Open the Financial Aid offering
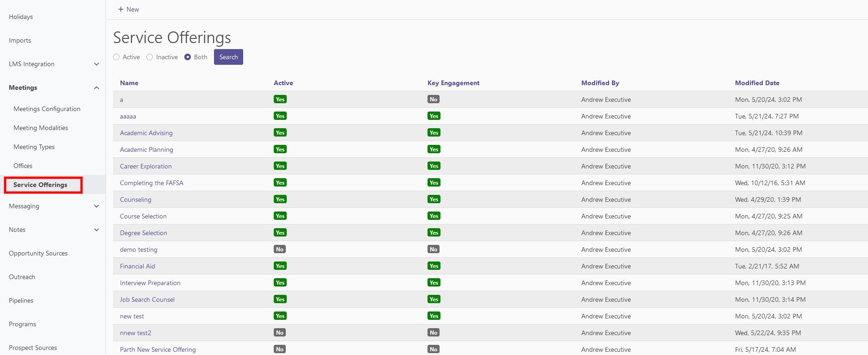Screen dimensions: 868x355 click(x=138, y=266)
